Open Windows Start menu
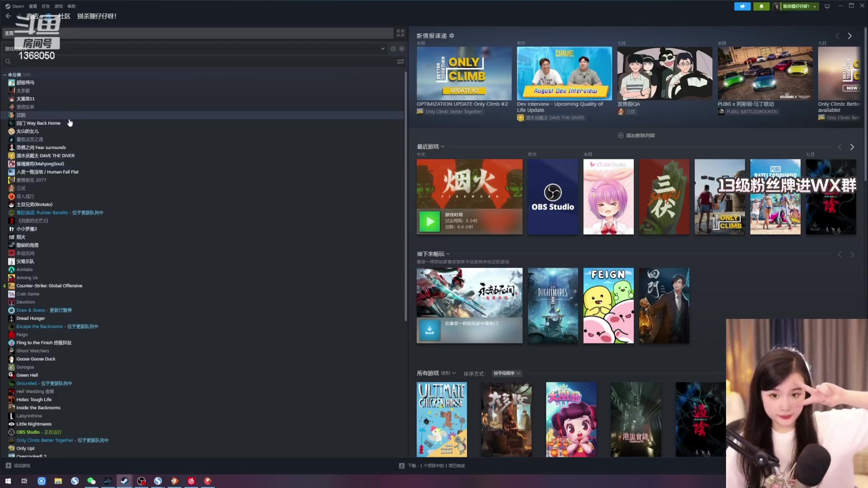The height and width of the screenshot is (488, 868). pos(8,481)
